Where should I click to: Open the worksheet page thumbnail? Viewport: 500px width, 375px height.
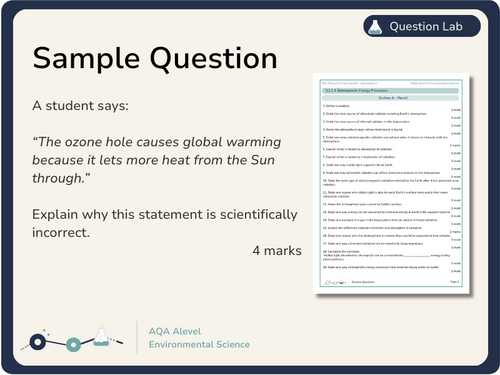click(x=391, y=184)
